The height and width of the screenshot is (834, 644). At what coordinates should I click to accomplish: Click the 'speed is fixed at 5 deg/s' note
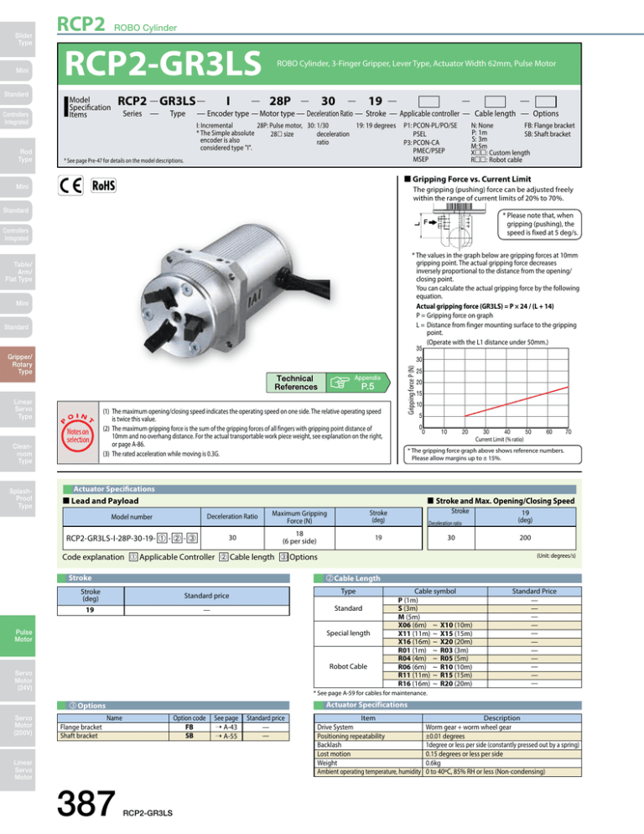point(542,232)
